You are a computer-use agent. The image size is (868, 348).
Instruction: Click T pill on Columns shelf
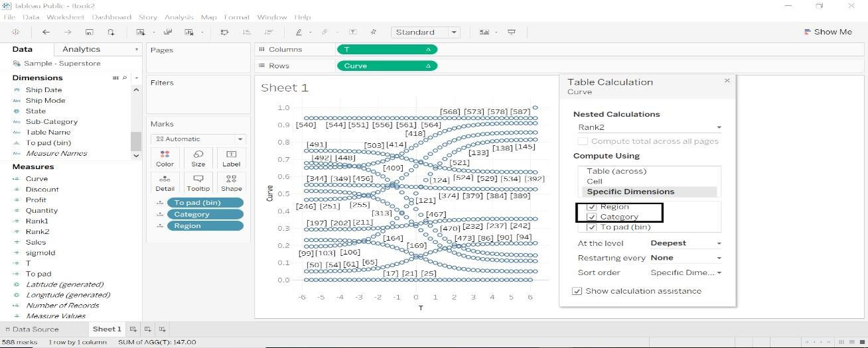(x=387, y=49)
